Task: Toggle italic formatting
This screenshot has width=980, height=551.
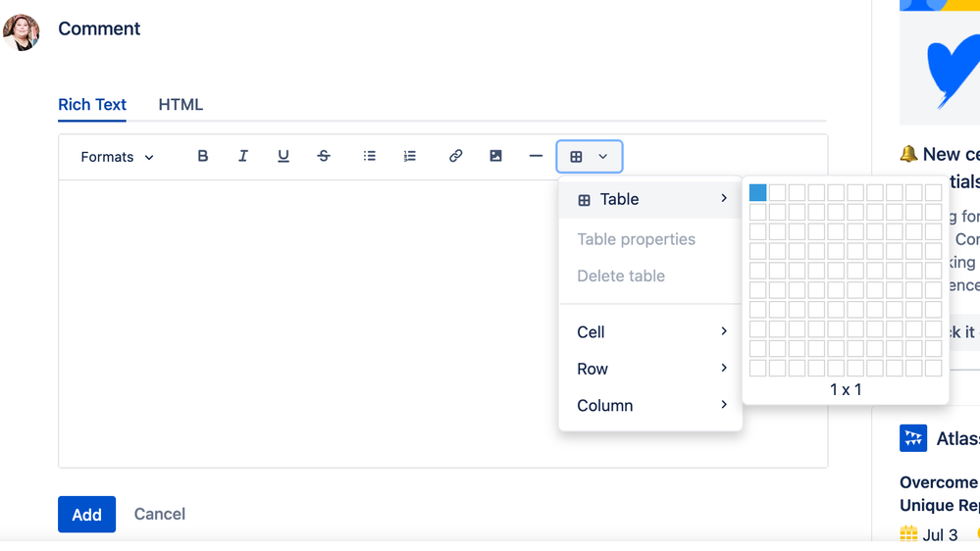Action: coord(243,156)
